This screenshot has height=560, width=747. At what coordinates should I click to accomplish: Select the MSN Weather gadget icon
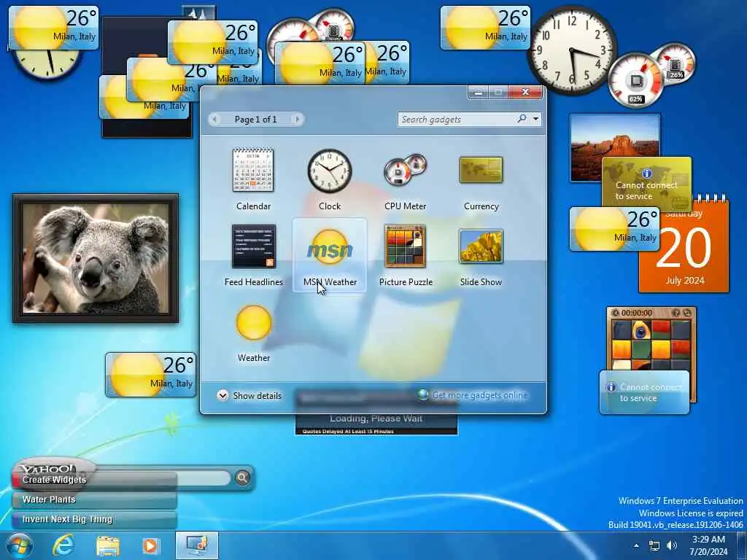(329, 246)
